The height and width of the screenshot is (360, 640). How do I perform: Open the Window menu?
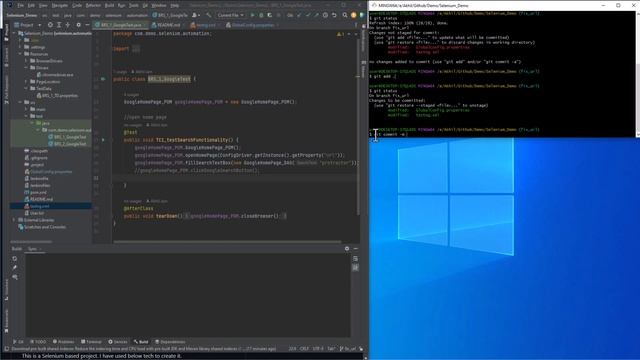[159, 6]
